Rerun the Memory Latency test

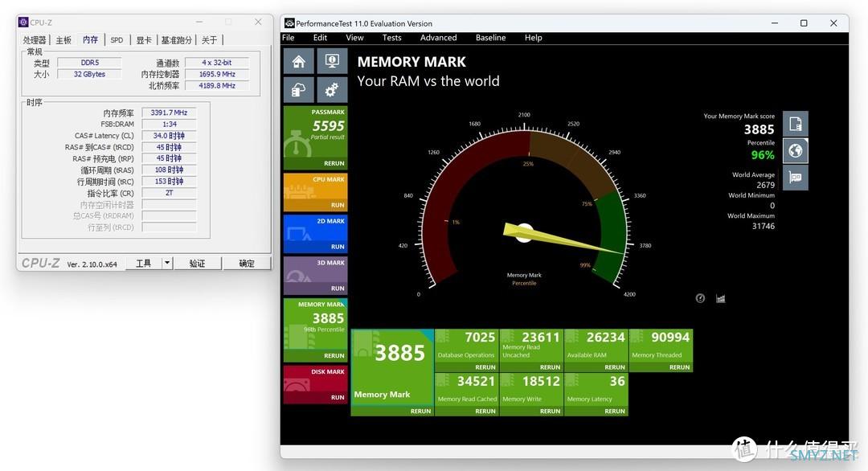click(615, 412)
